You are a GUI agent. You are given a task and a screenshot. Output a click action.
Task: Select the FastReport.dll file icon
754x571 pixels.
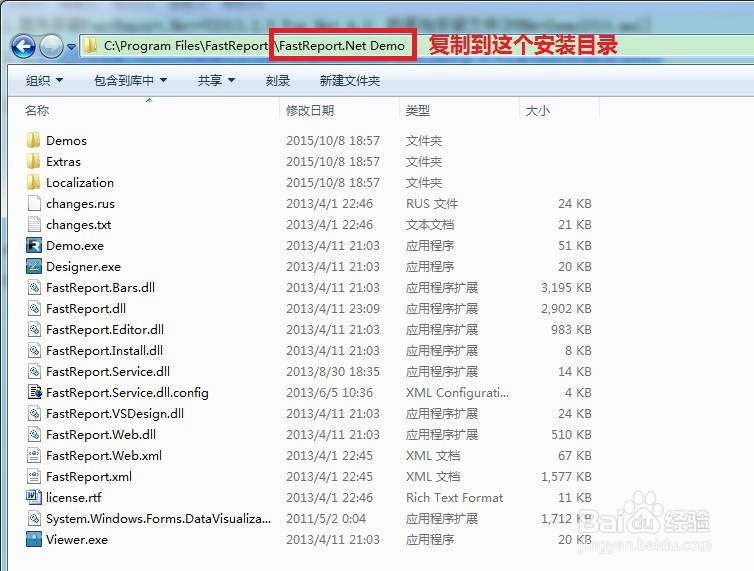(x=34, y=308)
